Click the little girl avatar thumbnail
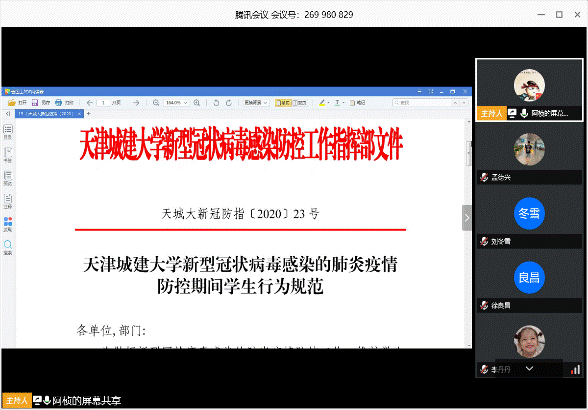This screenshot has height=410, width=588. click(x=529, y=341)
